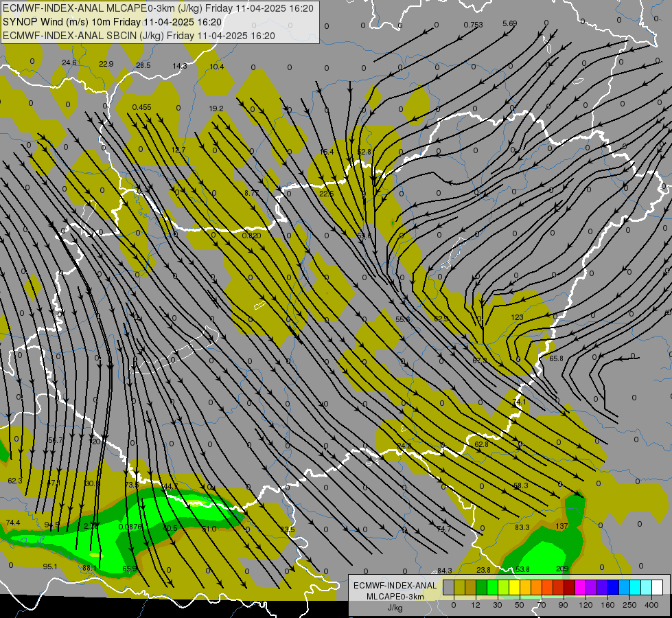Click the legend tick label '120'

[586, 605]
